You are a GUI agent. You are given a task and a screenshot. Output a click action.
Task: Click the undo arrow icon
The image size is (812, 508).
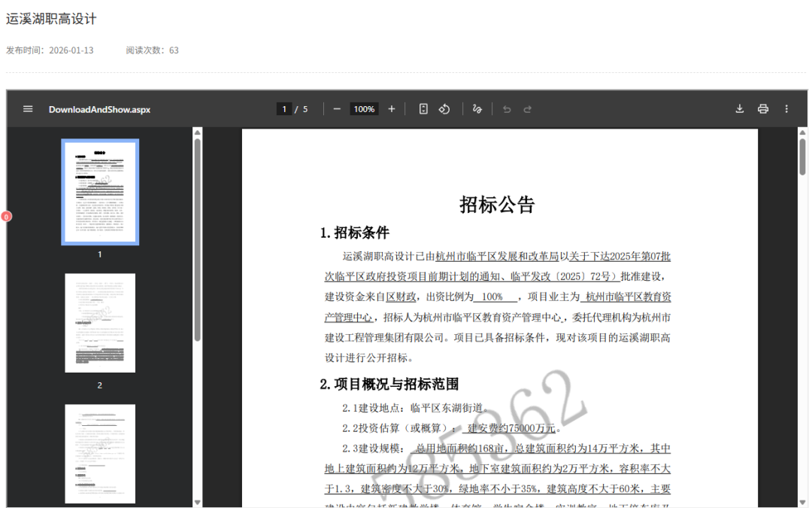pyautogui.click(x=507, y=109)
